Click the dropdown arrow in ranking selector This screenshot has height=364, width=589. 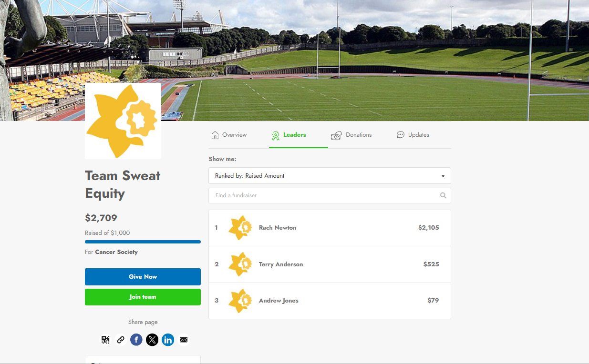click(x=443, y=176)
